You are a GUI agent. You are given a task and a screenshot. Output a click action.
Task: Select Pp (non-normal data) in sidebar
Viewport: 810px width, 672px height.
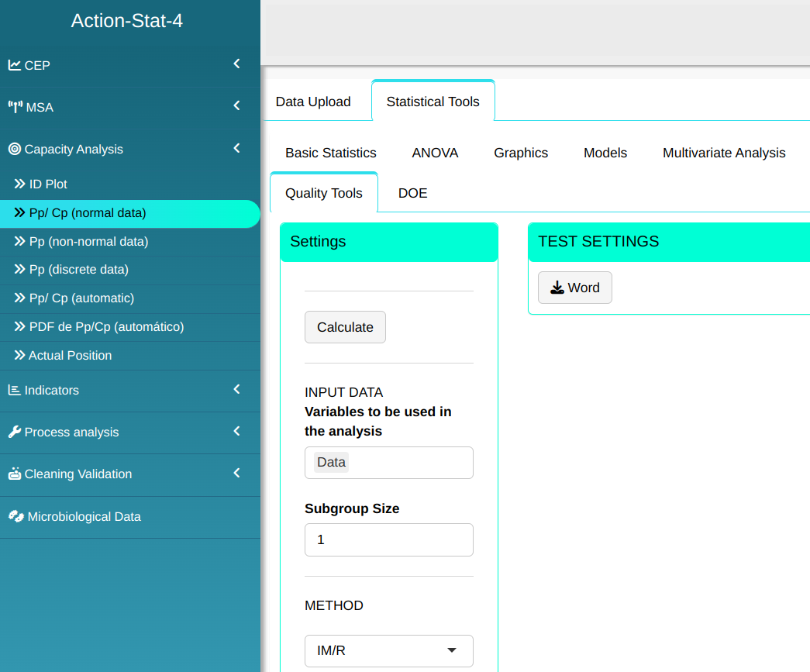[x=88, y=241]
